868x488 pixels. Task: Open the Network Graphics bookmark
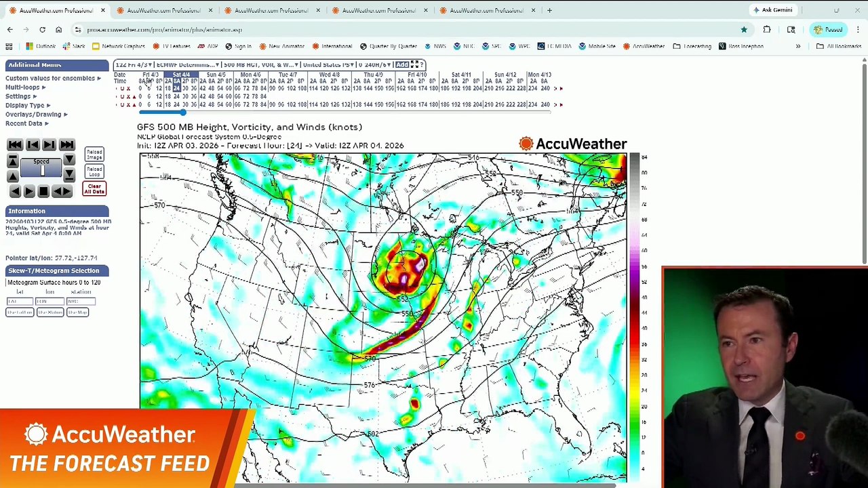point(118,46)
